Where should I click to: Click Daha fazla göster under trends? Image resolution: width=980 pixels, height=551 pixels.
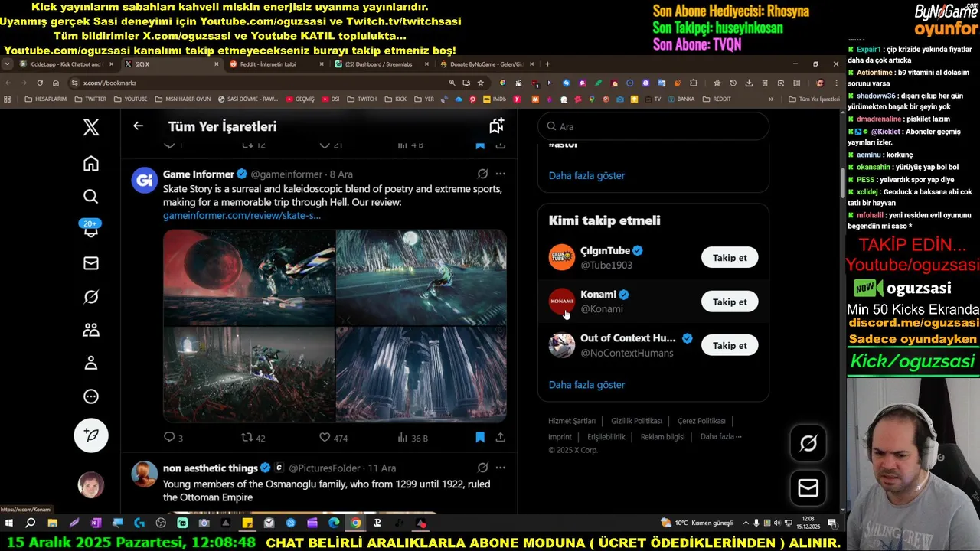[586, 175]
